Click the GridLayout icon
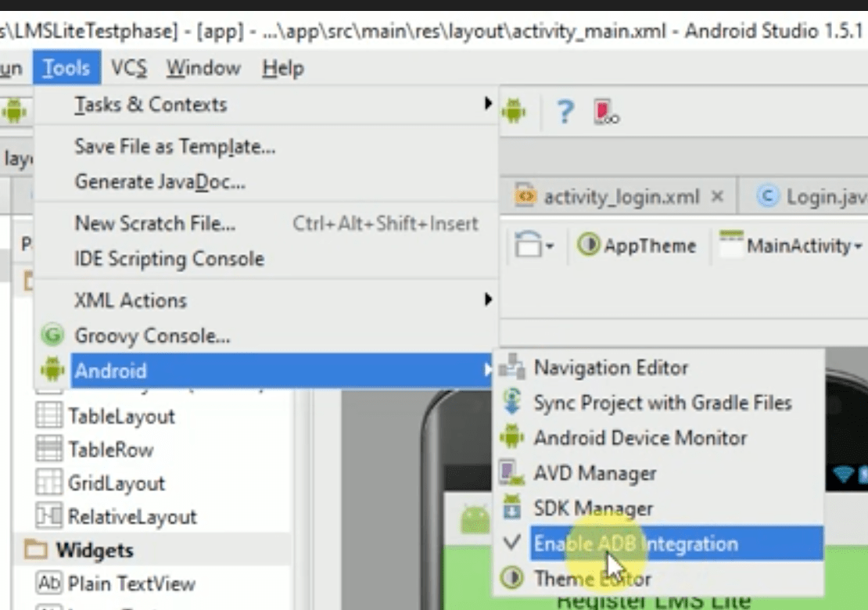The image size is (868, 610). tap(48, 482)
